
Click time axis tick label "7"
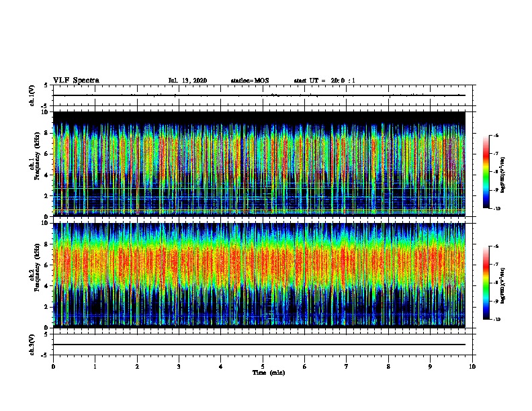point(347,367)
